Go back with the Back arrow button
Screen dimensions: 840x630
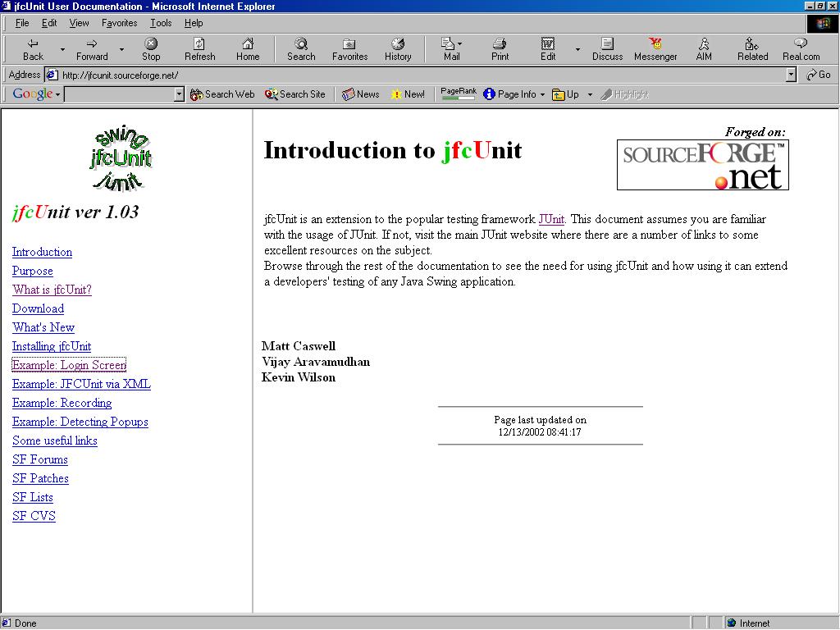click(33, 49)
